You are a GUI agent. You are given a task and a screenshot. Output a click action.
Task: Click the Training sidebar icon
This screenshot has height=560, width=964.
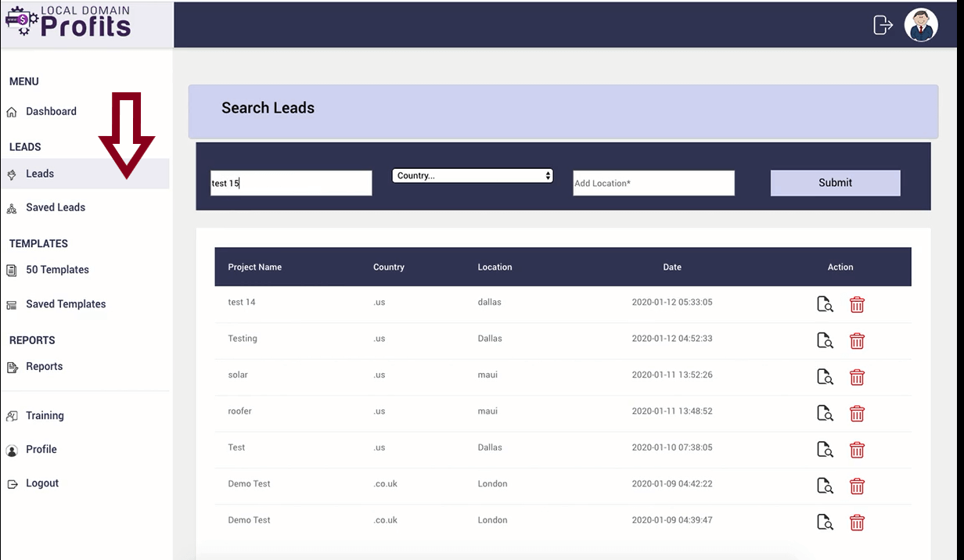(12, 416)
